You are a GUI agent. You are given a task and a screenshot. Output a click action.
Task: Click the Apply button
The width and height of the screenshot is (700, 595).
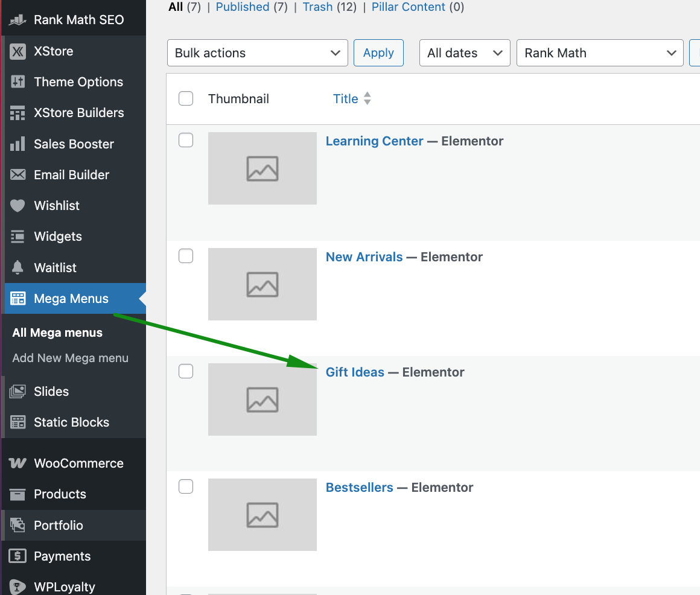coord(378,53)
